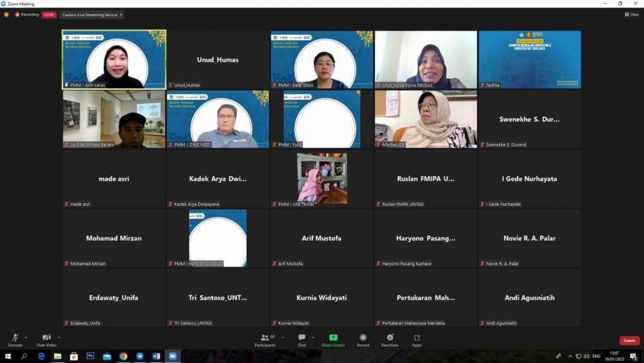Open the Chat panel
Viewport: 644px width, 363px height.
click(x=301, y=338)
